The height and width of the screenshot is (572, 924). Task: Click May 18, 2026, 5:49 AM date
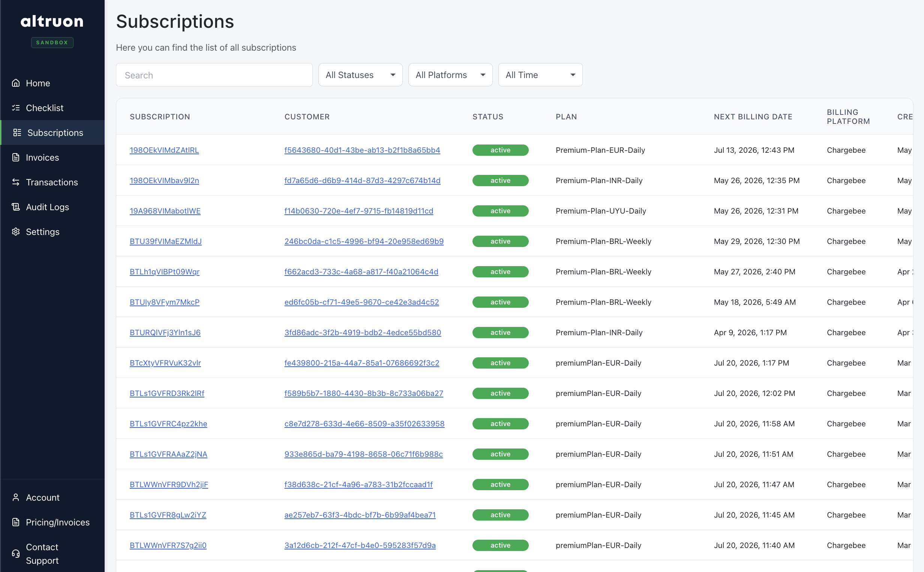(755, 302)
